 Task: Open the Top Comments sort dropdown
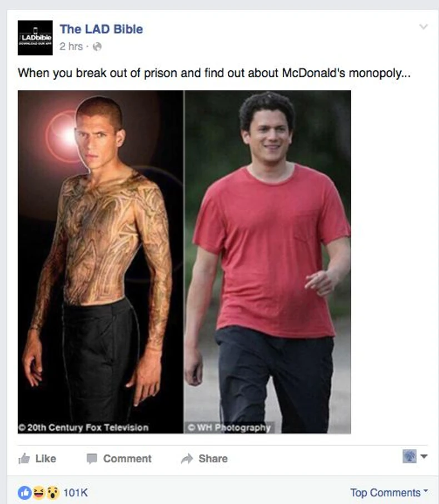[389, 492]
